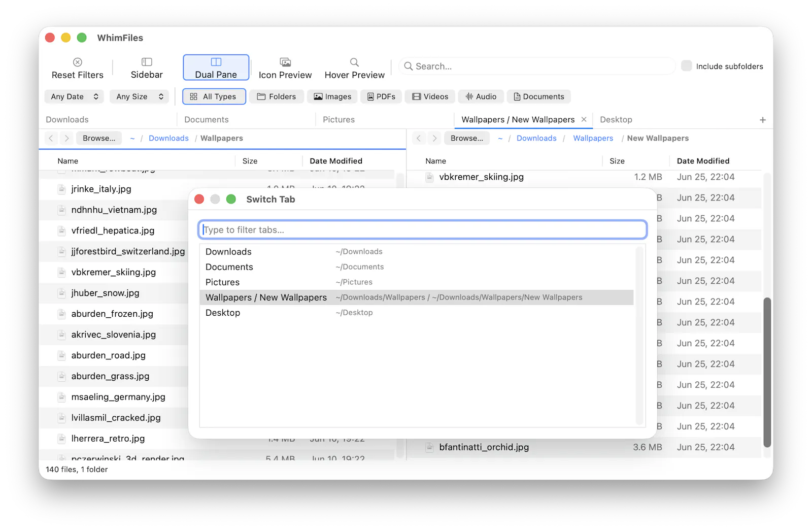Filter by PDFs type
This screenshot has height=531, width=812.
381,96
